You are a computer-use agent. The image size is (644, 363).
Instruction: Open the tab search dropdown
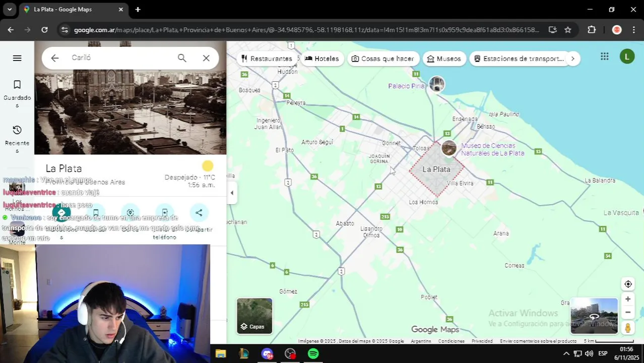coord(9,9)
